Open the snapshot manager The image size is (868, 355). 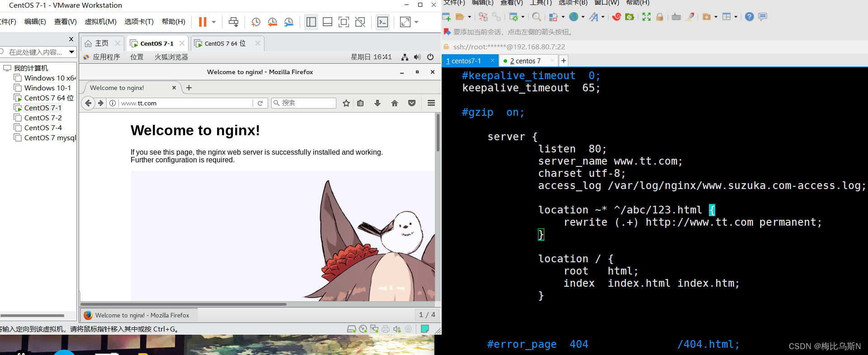[x=289, y=22]
